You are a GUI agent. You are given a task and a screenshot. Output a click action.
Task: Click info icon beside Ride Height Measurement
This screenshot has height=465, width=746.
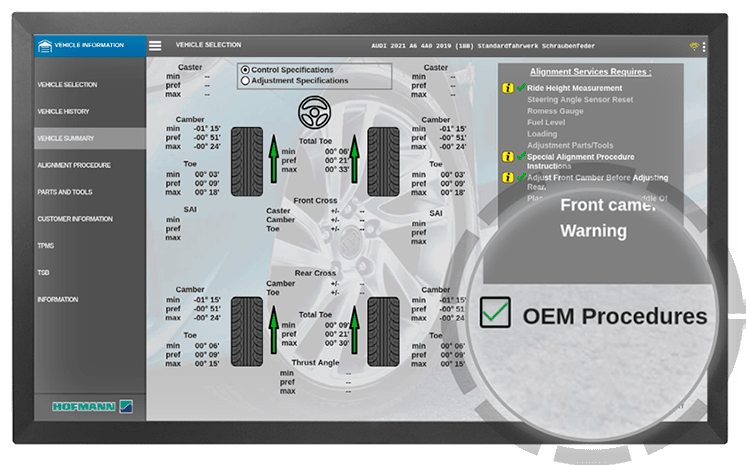click(x=508, y=88)
